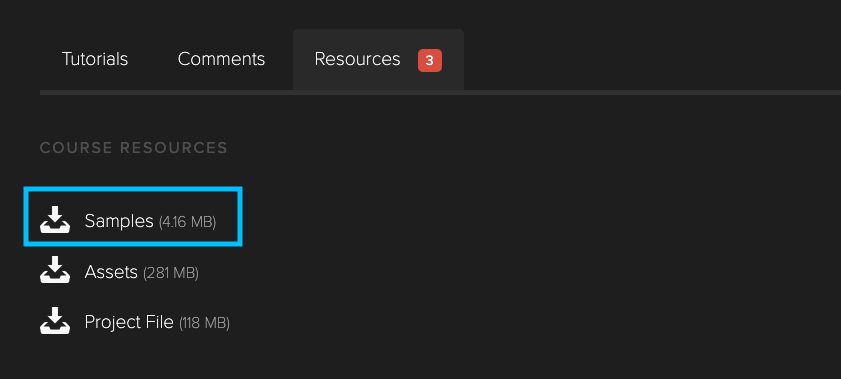Open the Comments tab

[222, 59]
